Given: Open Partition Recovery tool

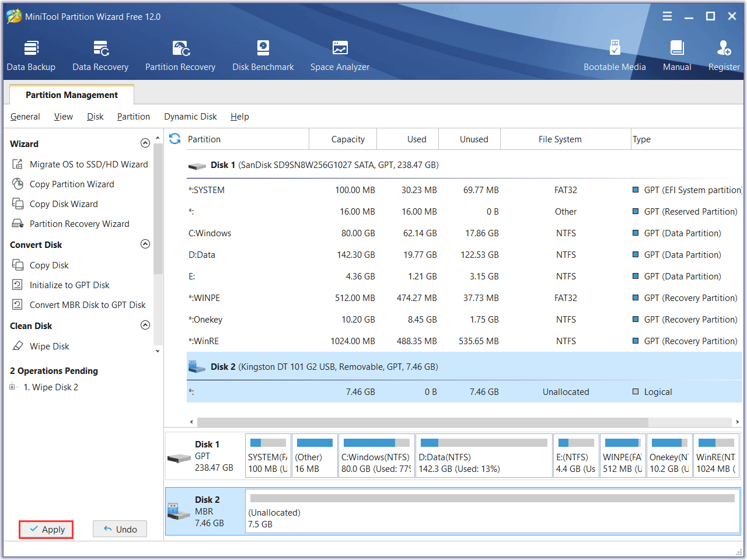Looking at the screenshot, I should [180, 56].
